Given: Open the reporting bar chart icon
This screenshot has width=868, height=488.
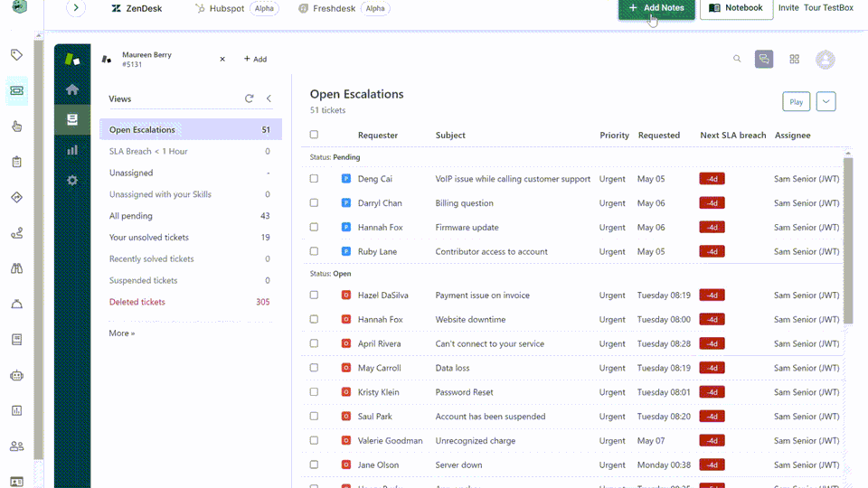Looking at the screenshot, I should point(72,150).
